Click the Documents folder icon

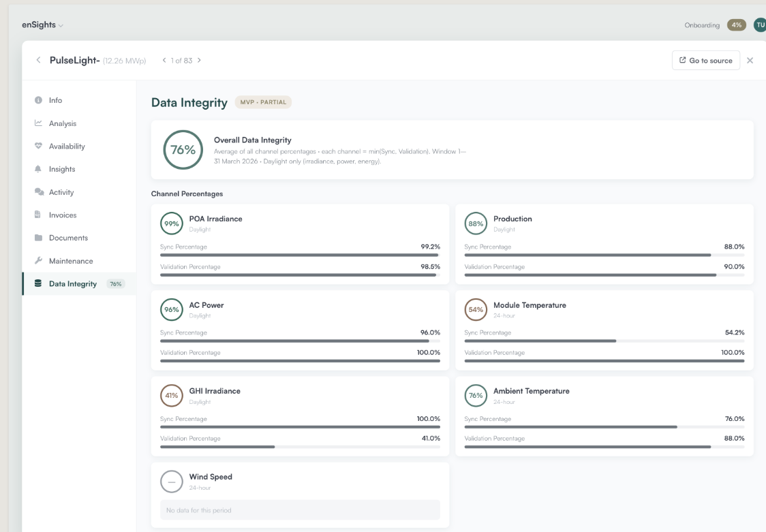tap(38, 238)
